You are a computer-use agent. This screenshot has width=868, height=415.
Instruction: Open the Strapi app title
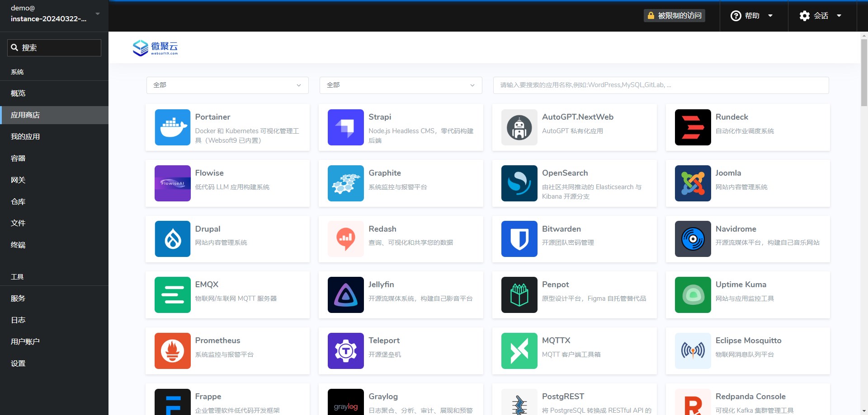click(380, 117)
